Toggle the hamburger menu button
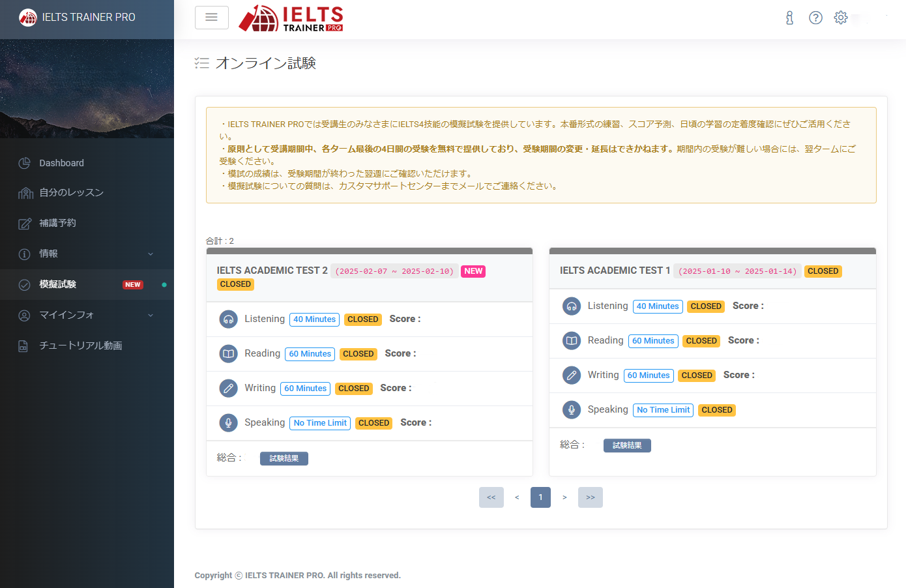Image resolution: width=906 pixels, height=588 pixels. pyautogui.click(x=212, y=18)
